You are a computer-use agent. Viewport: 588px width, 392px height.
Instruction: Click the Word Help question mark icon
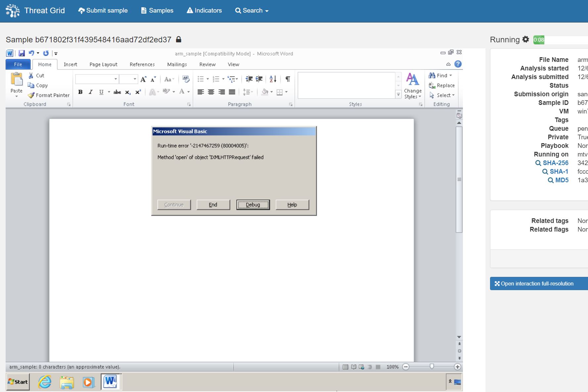point(458,64)
